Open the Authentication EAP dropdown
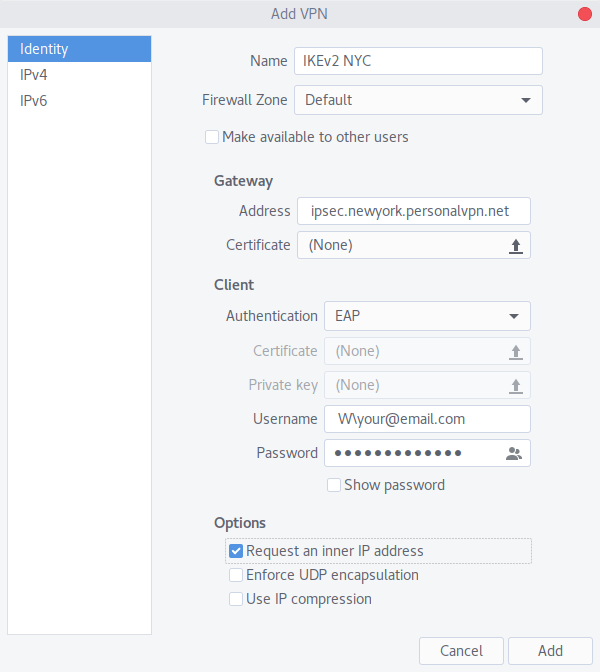600x672 pixels. [x=427, y=316]
